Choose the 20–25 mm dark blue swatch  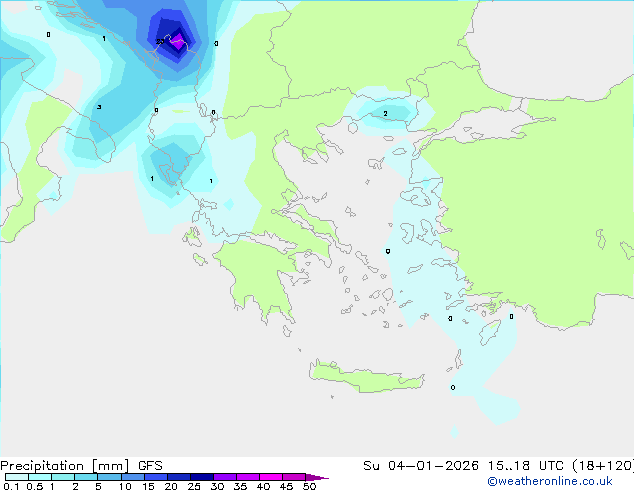point(179,477)
